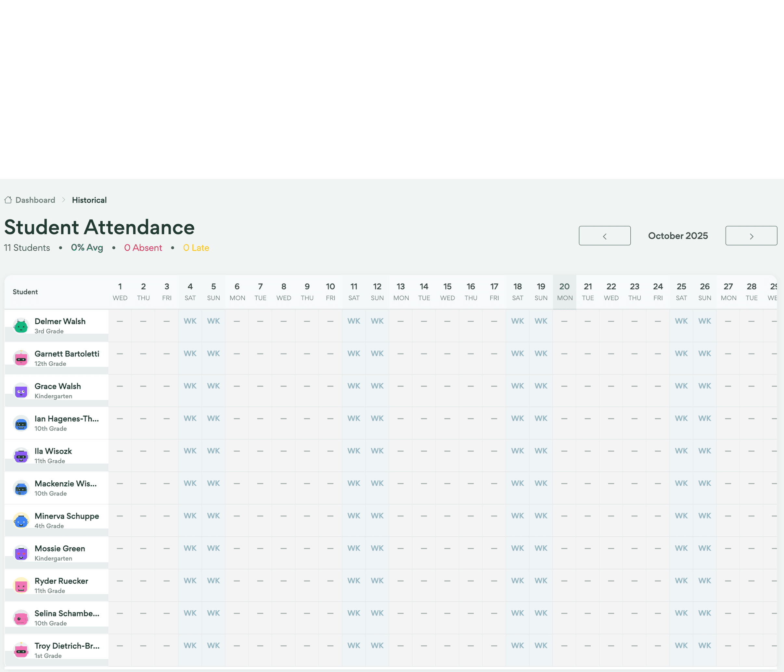Image resolution: width=784 pixels, height=672 pixels.
Task: Click Troy Dietrich-Br... pink robot avatar
Action: [21, 651]
